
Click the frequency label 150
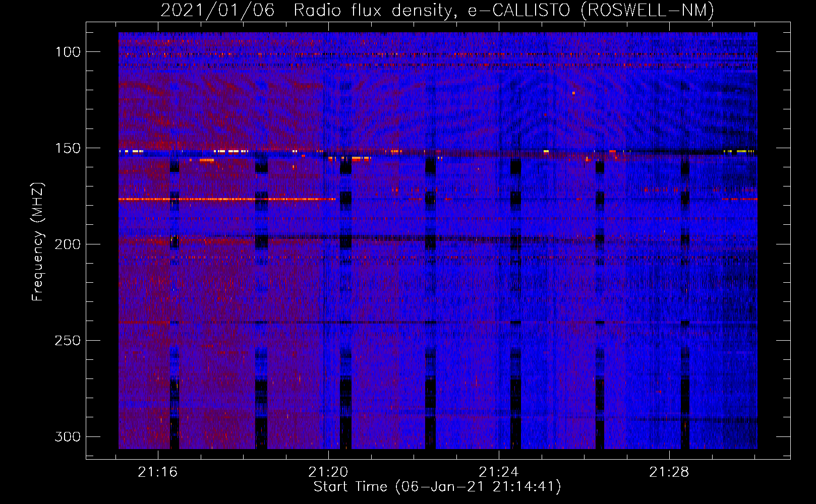(68, 148)
